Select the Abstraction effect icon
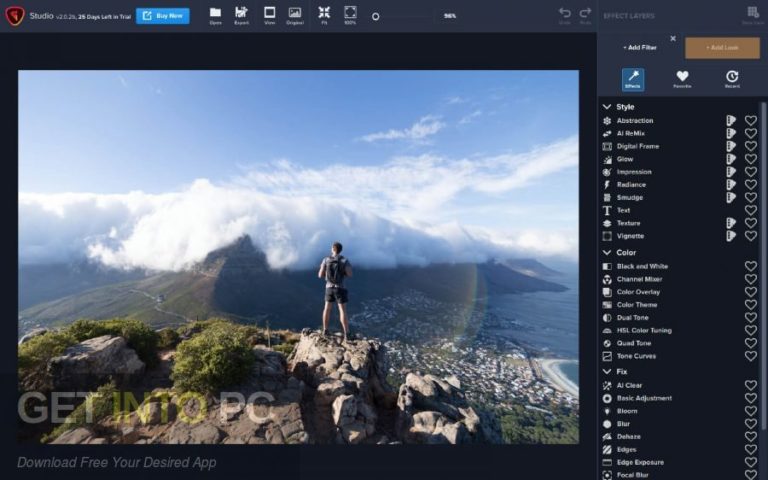Screen dimensions: 768x480 607,120
